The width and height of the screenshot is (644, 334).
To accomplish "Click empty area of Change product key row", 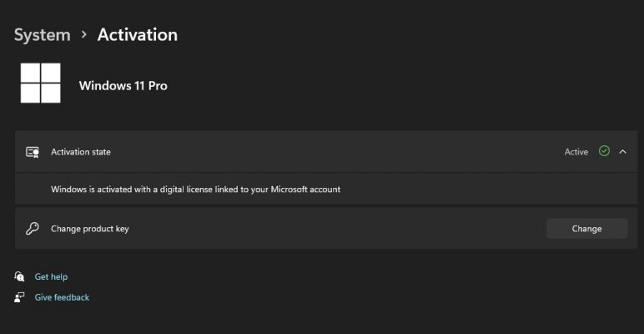I will coord(334,229).
